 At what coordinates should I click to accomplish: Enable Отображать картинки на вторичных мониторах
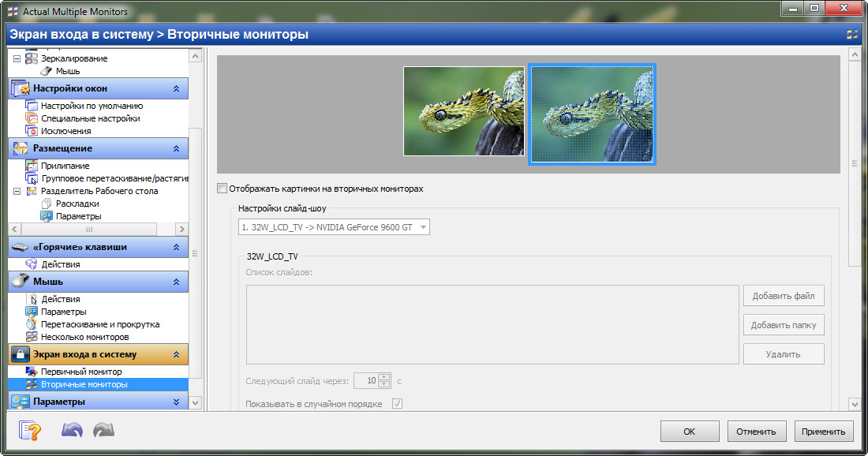[x=222, y=188]
